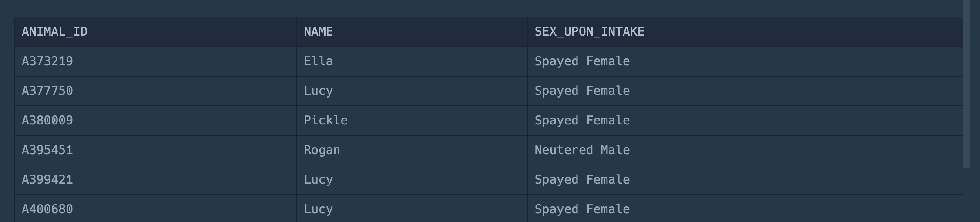
Task: Click Lucy in the A377750 row
Action: coord(412,91)
